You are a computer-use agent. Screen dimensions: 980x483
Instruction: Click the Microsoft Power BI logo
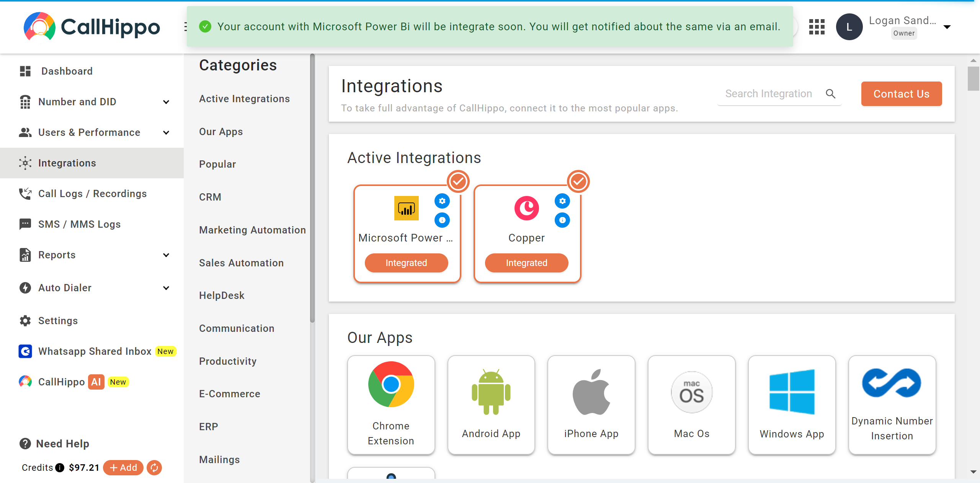point(406,208)
